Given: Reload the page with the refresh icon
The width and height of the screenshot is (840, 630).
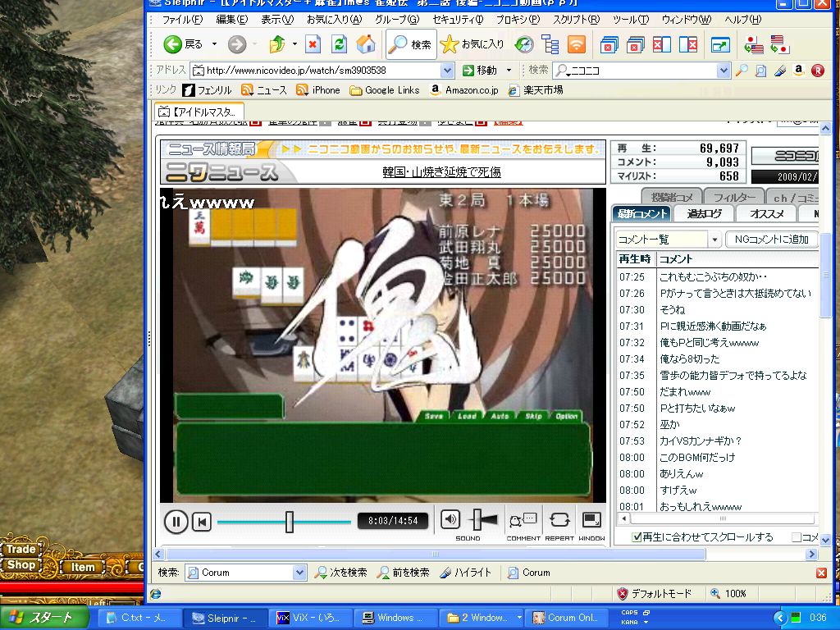Looking at the screenshot, I should point(339,44).
